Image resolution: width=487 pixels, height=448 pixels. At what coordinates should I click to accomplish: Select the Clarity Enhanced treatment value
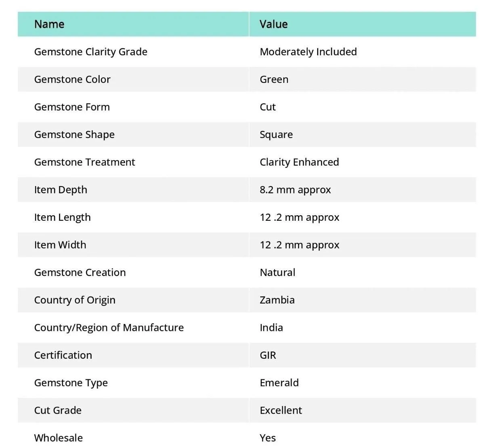click(x=299, y=162)
